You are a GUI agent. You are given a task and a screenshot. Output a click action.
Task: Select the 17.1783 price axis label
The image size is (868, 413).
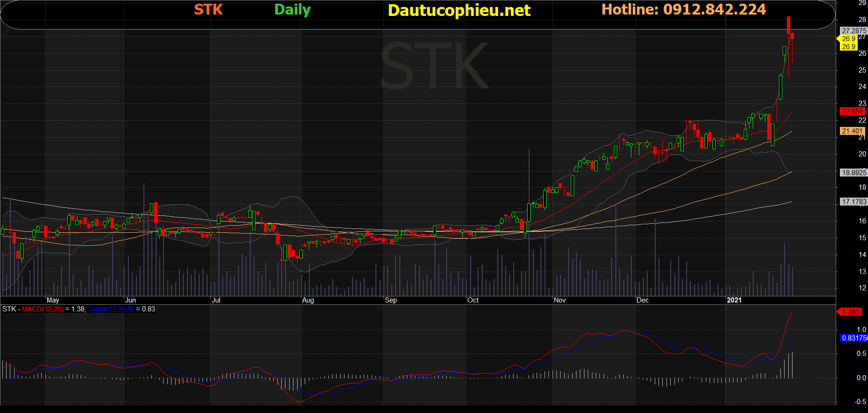pyautogui.click(x=854, y=202)
